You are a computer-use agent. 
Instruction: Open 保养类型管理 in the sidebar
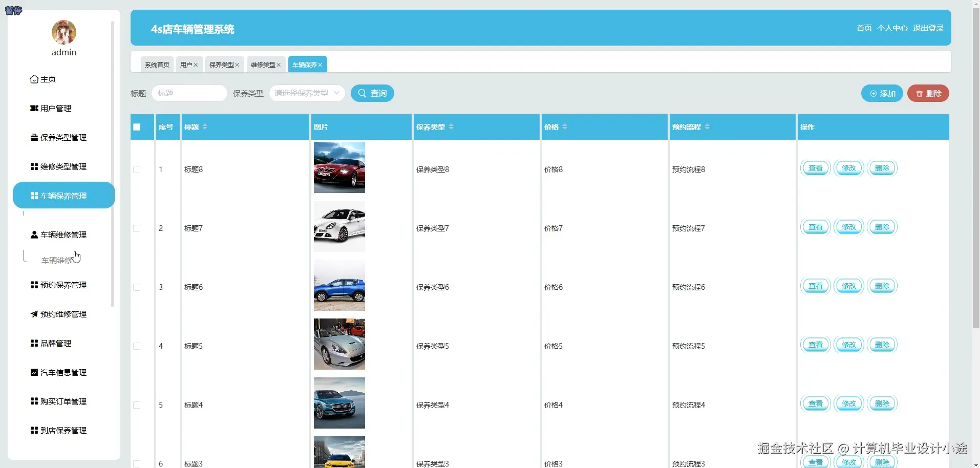58,138
